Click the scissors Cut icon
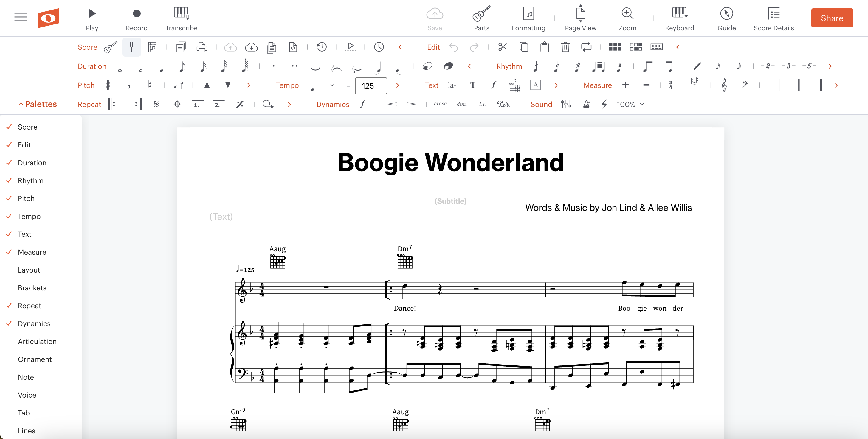 point(502,47)
